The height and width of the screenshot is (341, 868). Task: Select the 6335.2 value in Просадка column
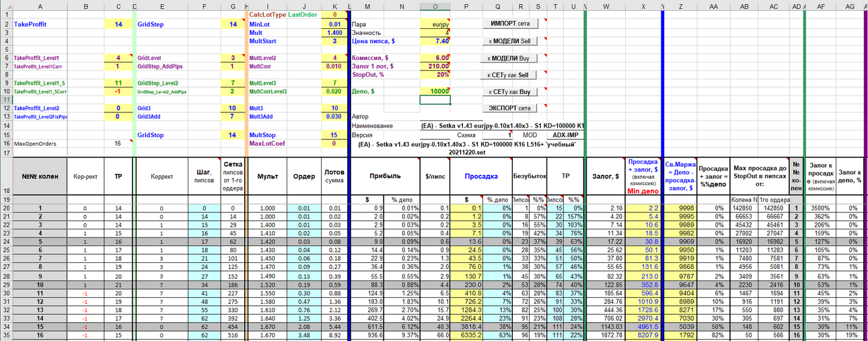tap(466, 334)
